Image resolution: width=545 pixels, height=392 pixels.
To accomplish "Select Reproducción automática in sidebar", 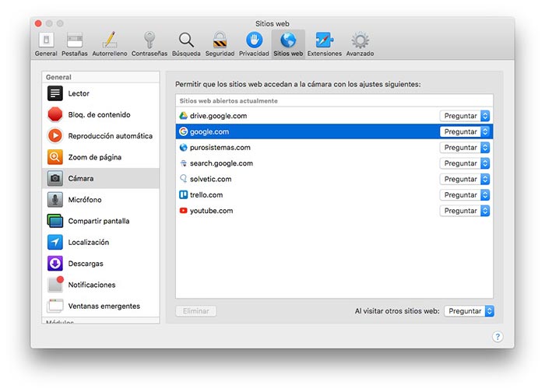I will coord(100,136).
